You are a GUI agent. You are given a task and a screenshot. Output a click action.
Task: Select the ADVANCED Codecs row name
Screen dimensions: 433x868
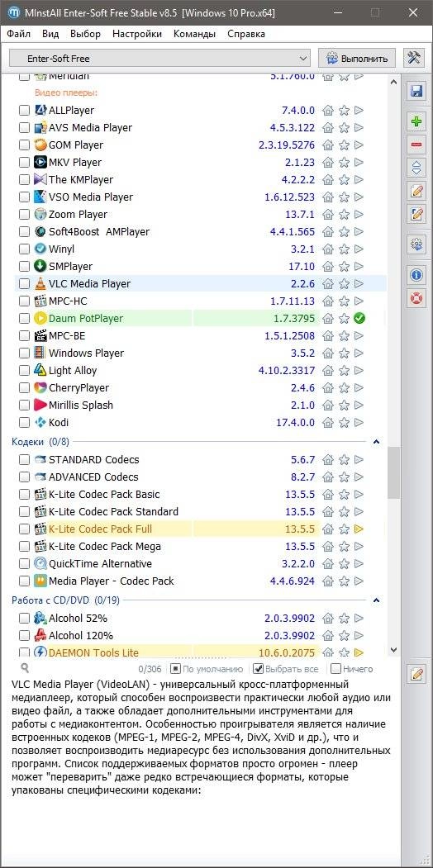(93, 477)
